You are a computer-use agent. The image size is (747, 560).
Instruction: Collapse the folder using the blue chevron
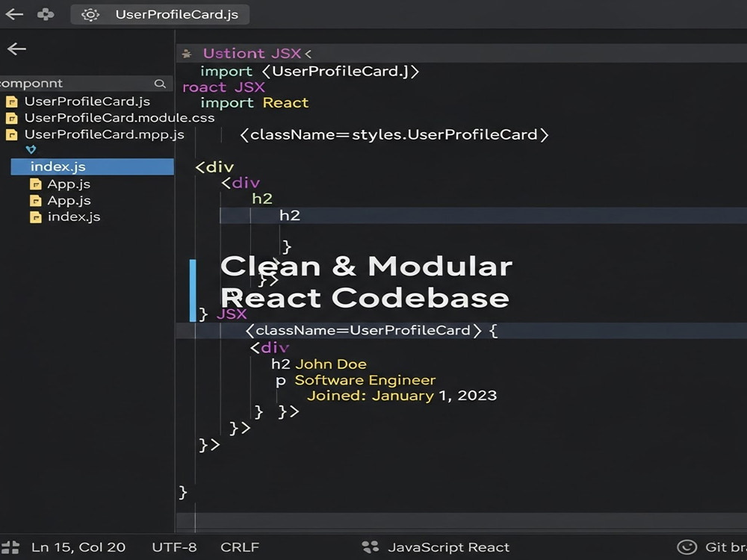coord(31,150)
